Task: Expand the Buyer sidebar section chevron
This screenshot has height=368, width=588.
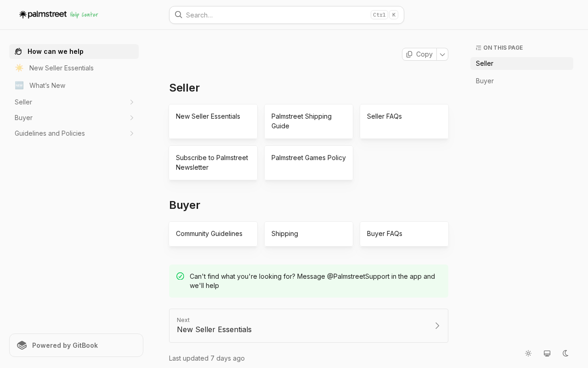Action: tap(131, 118)
